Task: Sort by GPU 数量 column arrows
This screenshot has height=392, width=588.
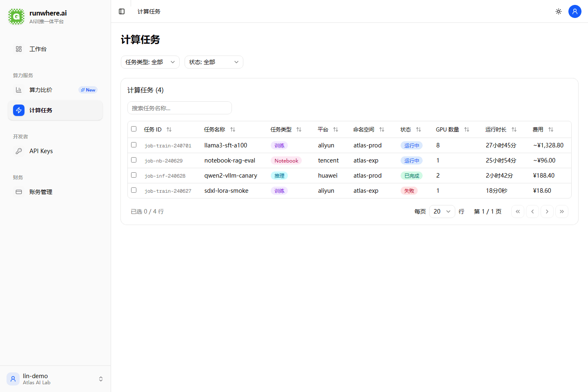Action: tap(467, 129)
